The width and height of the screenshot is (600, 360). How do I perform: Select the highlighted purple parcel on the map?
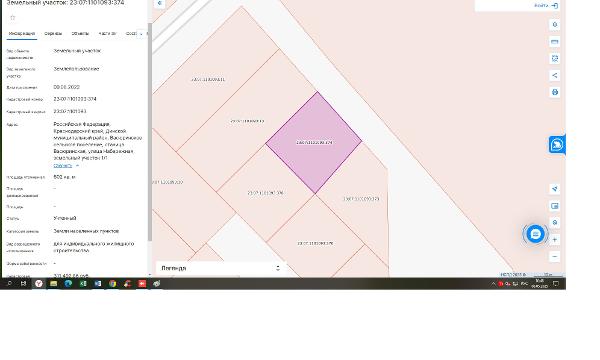pos(314,142)
